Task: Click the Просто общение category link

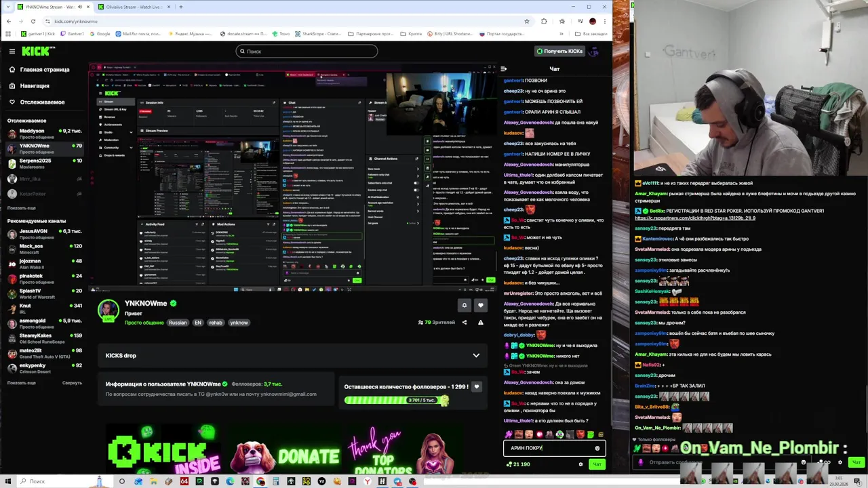Action: pyautogui.click(x=144, y=323)
